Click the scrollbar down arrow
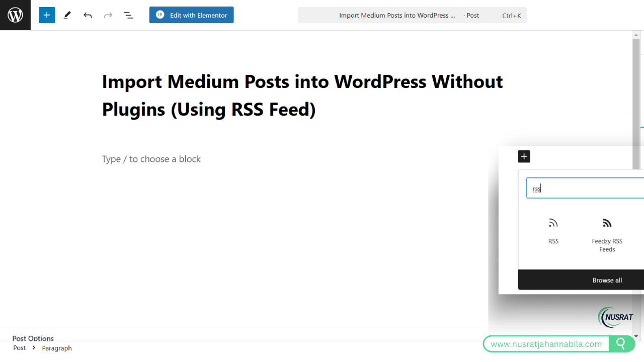The height and width of the screenshot is (362, 644). (x=636, y=336)
